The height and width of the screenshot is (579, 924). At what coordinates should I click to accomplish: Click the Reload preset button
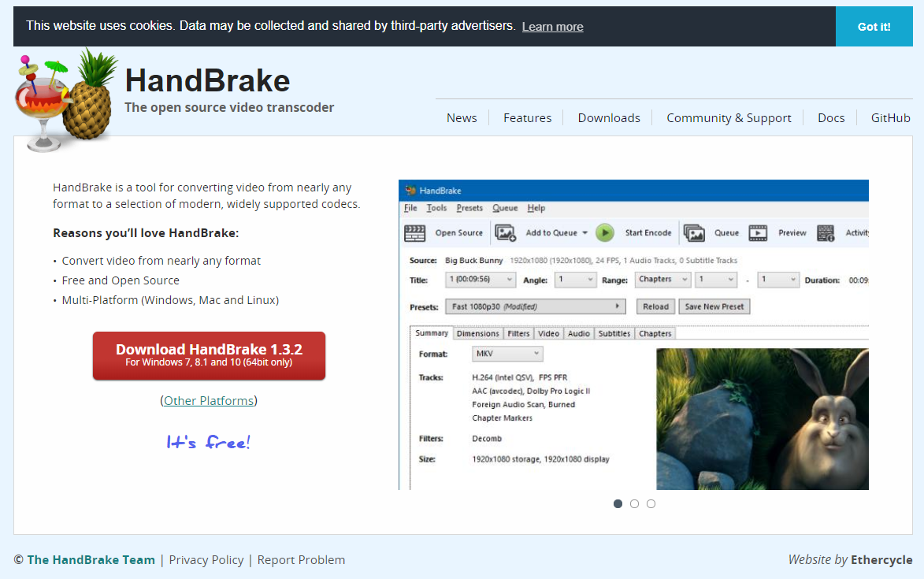(656, 307)
